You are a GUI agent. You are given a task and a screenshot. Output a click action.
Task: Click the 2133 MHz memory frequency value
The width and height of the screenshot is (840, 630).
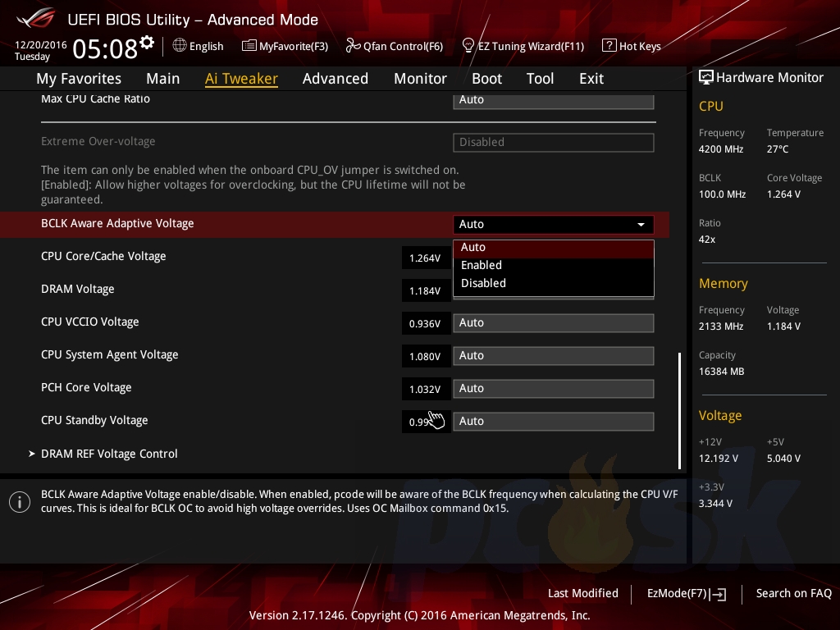click(x=721, y=326)
